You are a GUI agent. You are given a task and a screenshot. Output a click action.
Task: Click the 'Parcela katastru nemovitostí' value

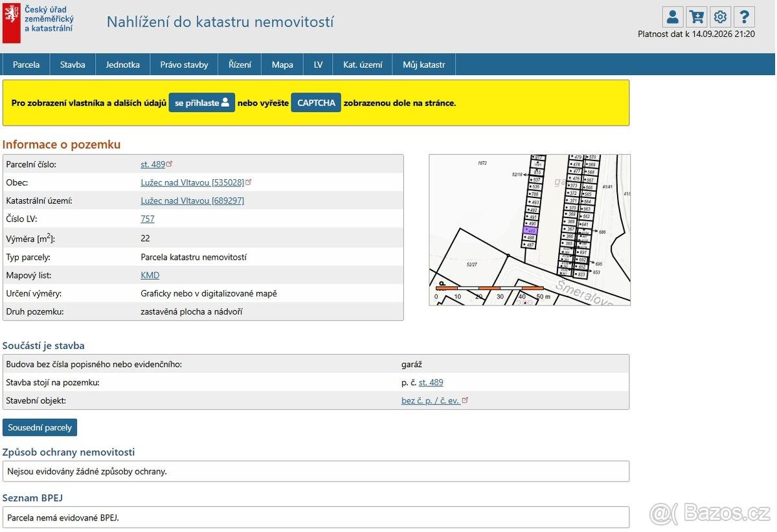(194, 257)
